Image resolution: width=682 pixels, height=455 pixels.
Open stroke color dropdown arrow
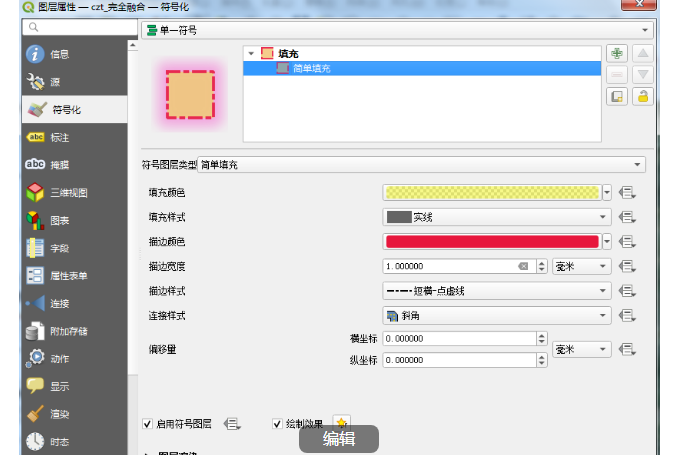coord(607,241)
